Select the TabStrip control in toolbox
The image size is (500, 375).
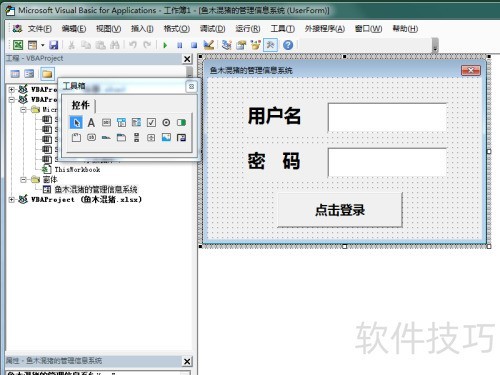click(x=106, y=137)
